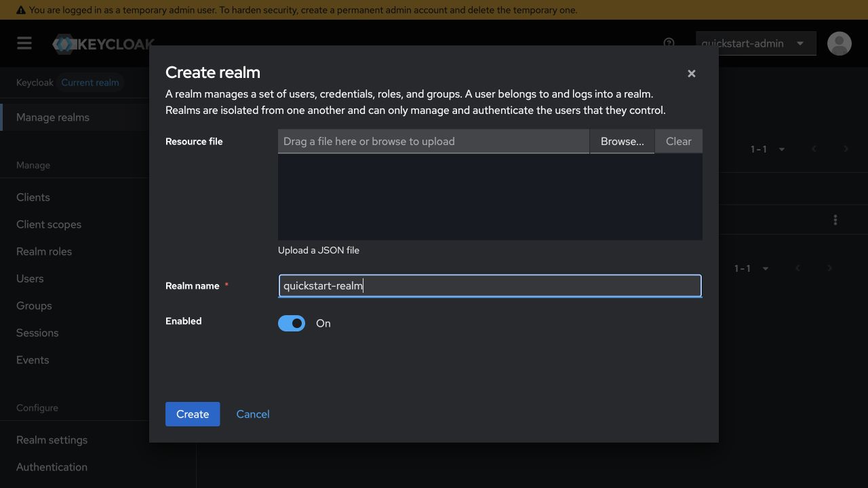Click the Clear button for resource file
Image resolution: width=868 pixels, height=488 pixels.
click(678, 141)
